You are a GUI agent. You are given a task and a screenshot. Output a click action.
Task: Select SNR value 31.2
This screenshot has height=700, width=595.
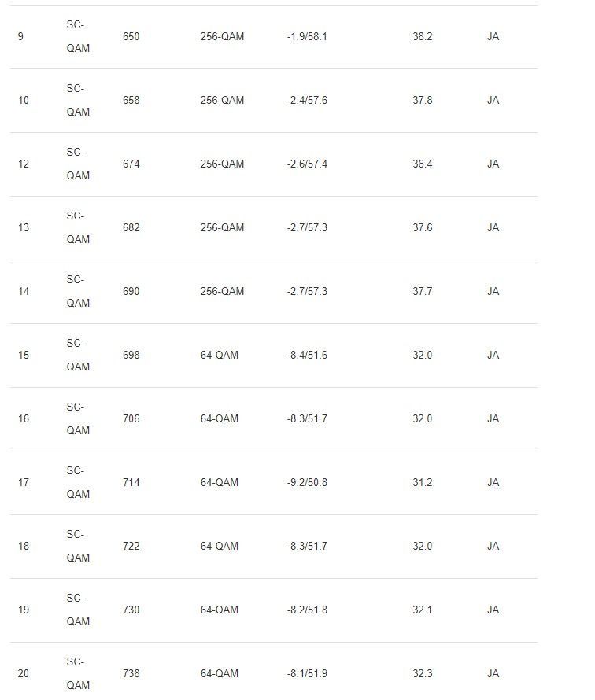tap(422, 483)
